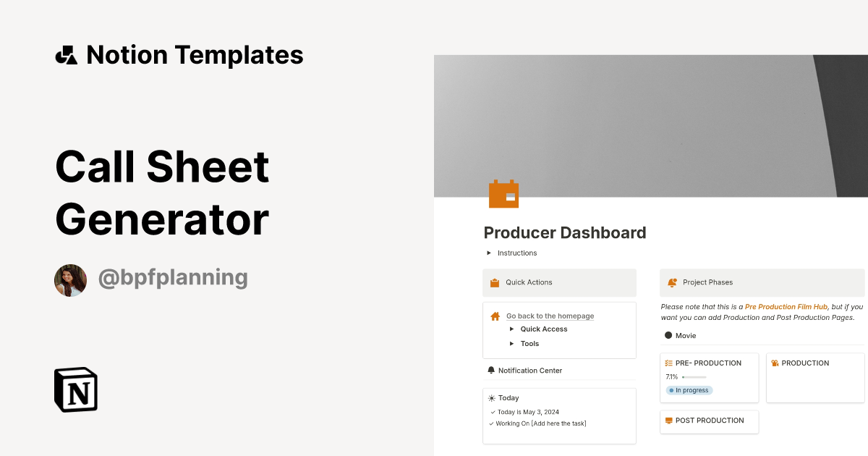Open the 'Go back to the homepage' link
Screen dimensions: 868x456
[x=550, y=316]
